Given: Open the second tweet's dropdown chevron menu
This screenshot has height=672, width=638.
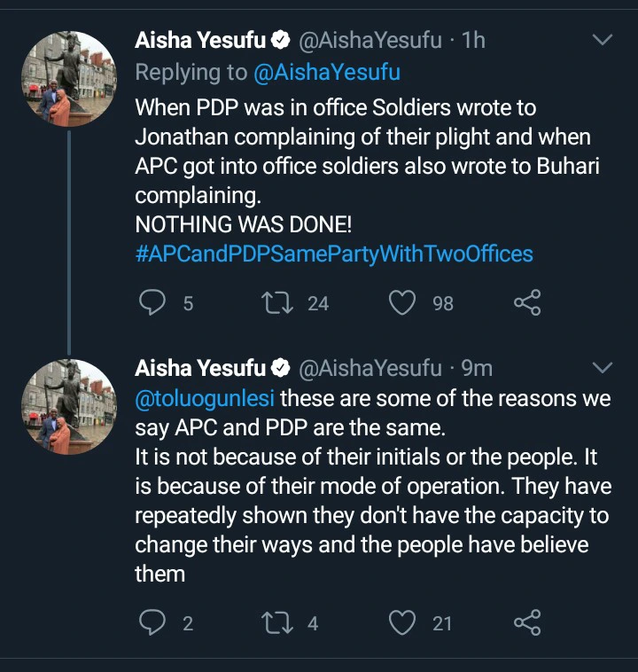Looking at the screenshot, I should point(602,367).
